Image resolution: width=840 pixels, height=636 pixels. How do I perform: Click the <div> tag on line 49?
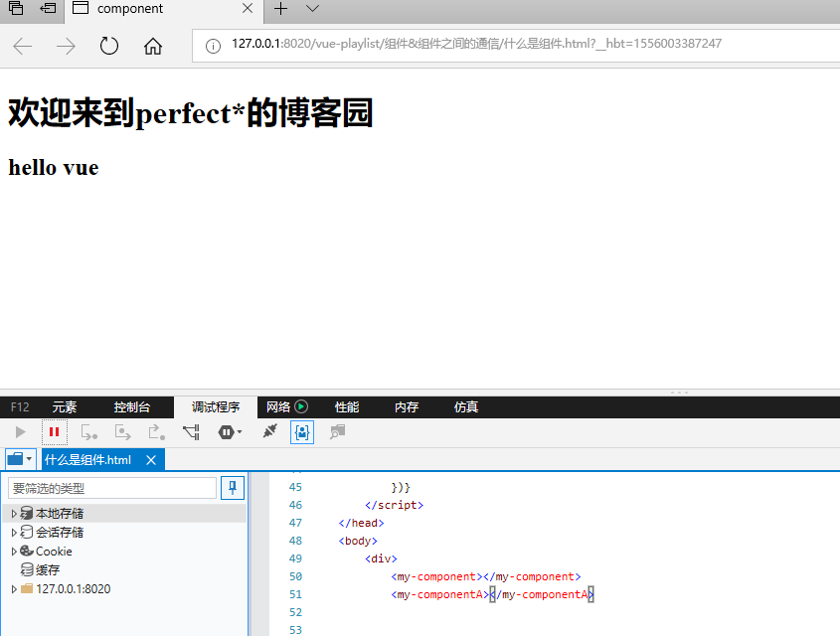click(x=381, y=558)
